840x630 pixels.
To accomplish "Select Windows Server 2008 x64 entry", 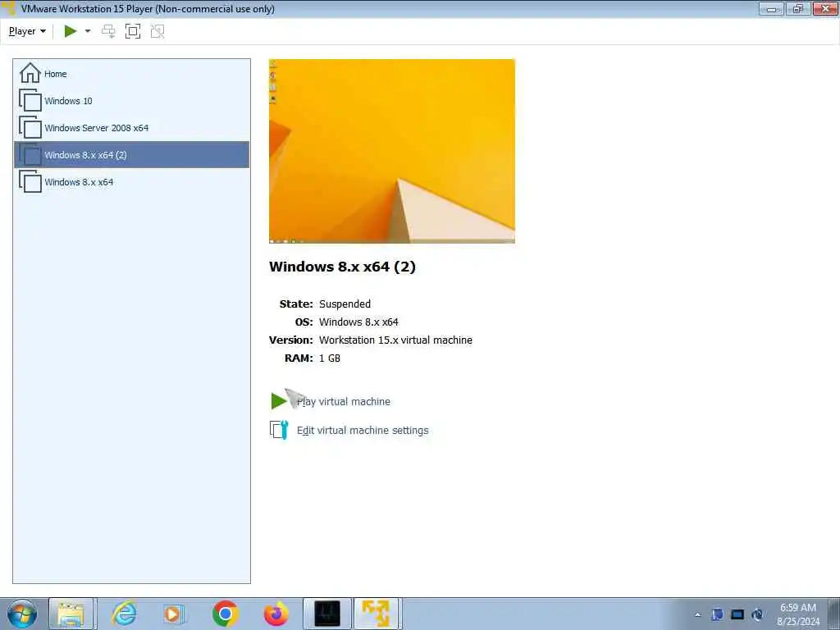I will point(132,127).
